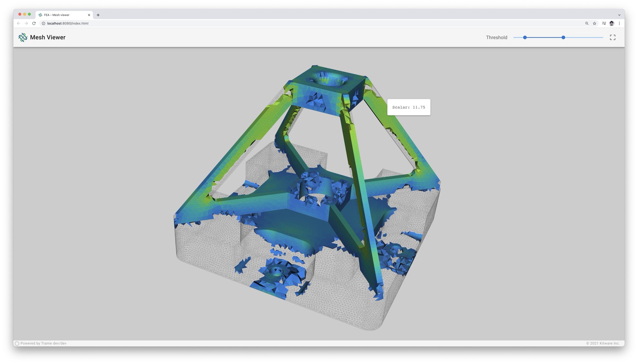638x364 pixels.
Task: Click the browser profile avatar
Action: click(x=612, y=23)
